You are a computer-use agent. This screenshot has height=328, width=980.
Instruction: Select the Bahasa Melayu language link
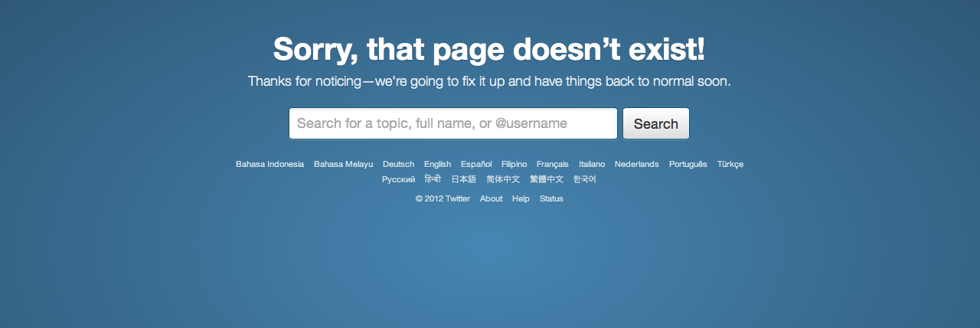[x=343, y=164]
